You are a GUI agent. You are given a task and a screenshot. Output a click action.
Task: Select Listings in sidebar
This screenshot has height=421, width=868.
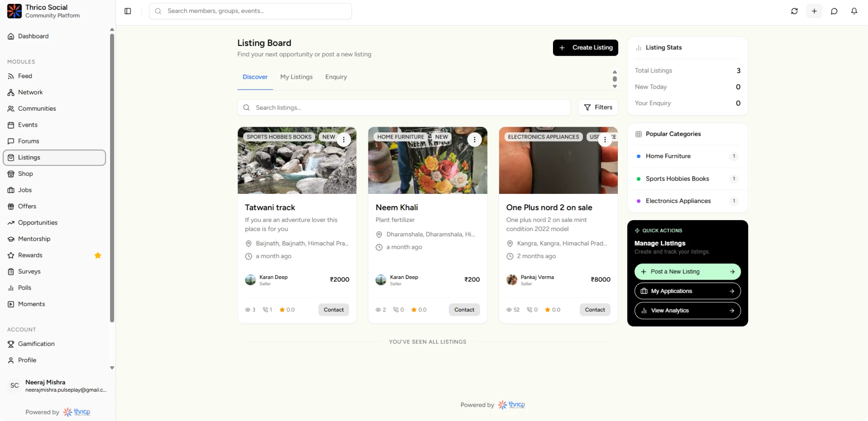(54, 157)
